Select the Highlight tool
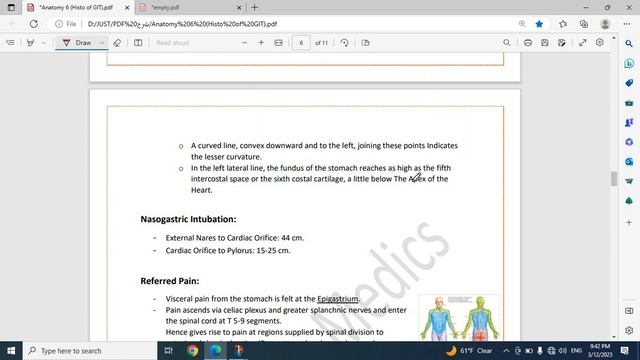This screenshot has height=360, width=640. point(30,42)
